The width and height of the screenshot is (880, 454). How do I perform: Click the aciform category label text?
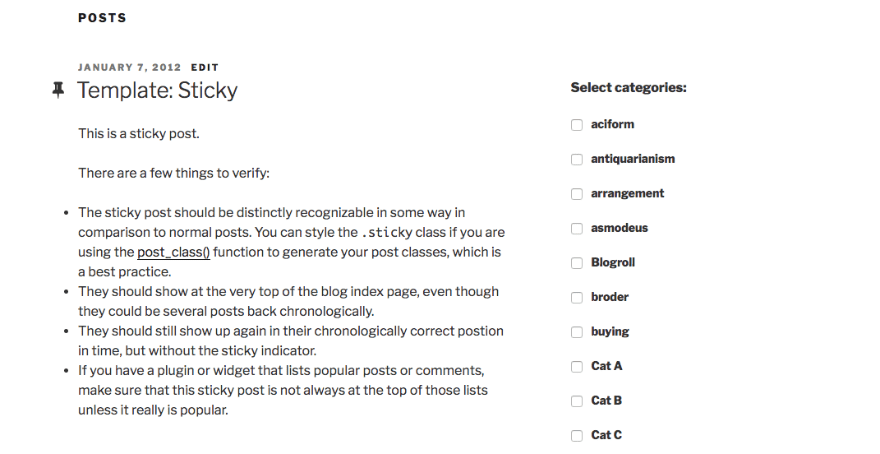(612, 124)
